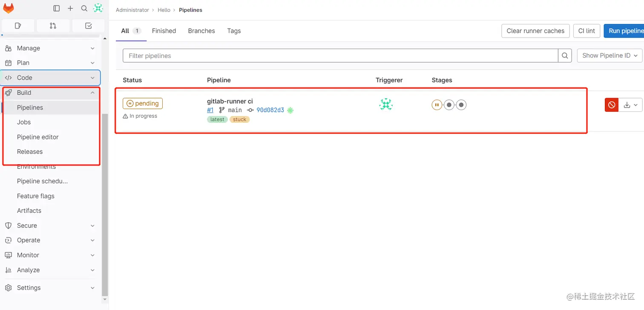
Task: Open the download artifacts icon dropdown
Action: click(x=630, y=105)
